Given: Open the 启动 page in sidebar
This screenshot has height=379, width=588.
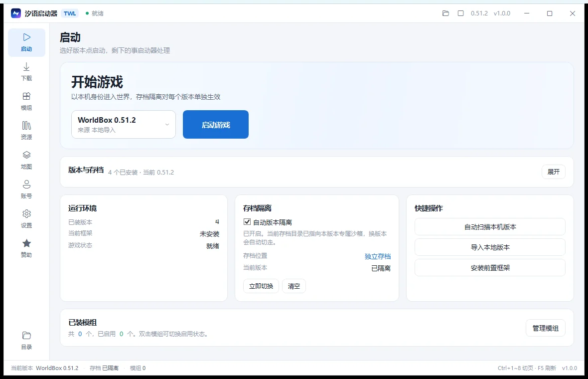Looking at the screenshot, I should click(26, 42).
